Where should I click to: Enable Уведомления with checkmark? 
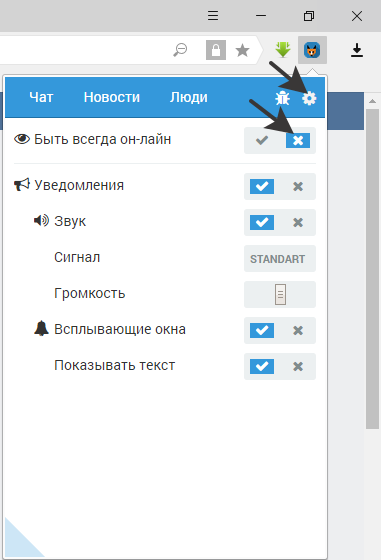click(262, 186)
